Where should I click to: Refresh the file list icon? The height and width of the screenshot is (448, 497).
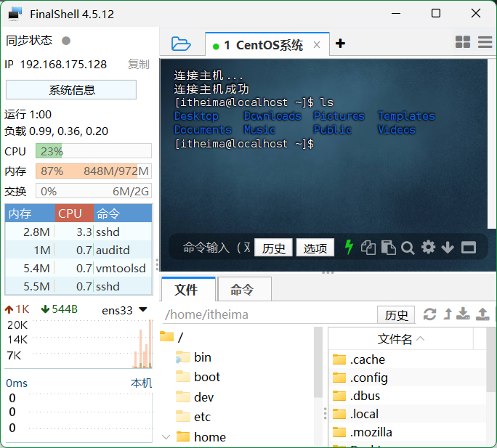pyautogui.click(x=429, y=314)
